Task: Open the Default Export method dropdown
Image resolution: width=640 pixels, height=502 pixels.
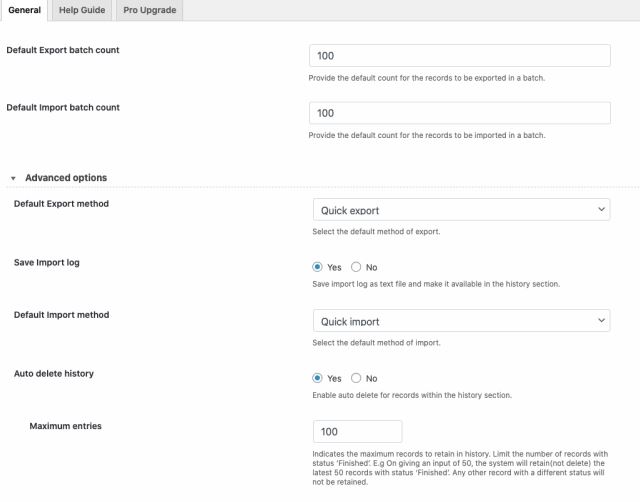Action: (x=461, y=210)
